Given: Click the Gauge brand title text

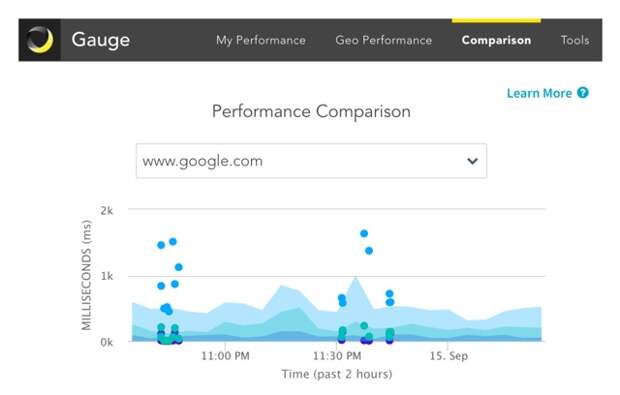Looking at the screenshot, I should (100, 40).
